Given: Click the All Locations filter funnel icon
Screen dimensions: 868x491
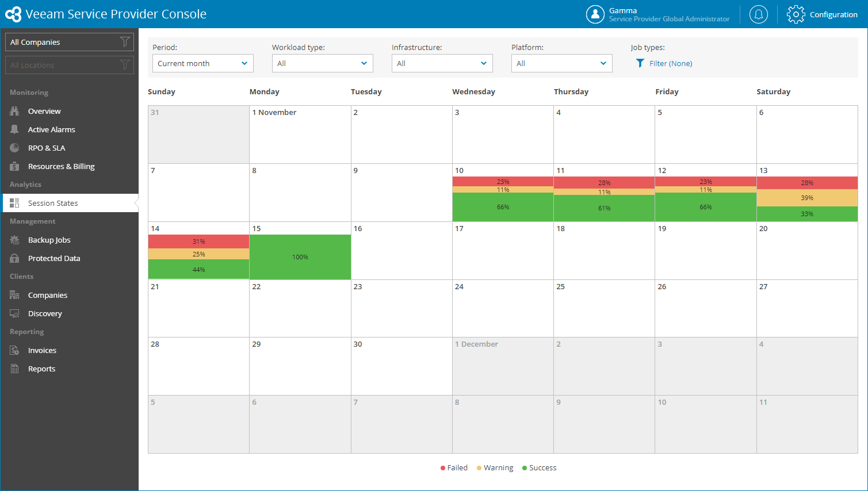Looking at the screenshot, I should pyautogui.click(x=125, y=65).
